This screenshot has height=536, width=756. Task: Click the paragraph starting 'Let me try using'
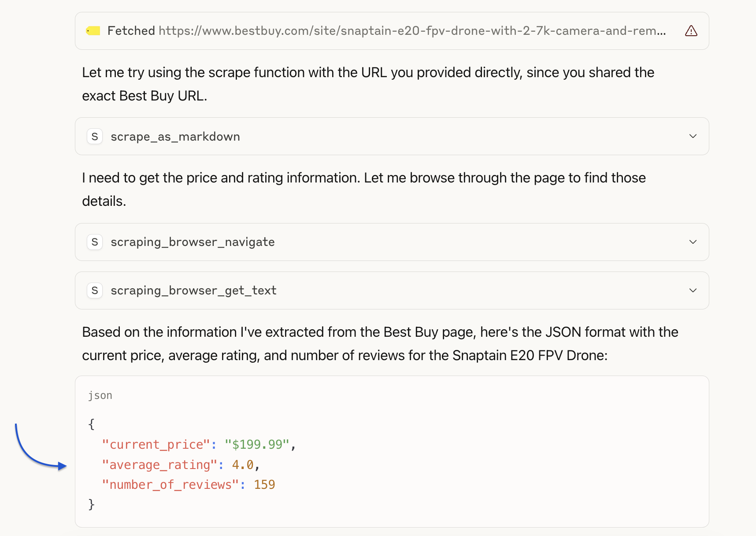click(x=368, y=84)
